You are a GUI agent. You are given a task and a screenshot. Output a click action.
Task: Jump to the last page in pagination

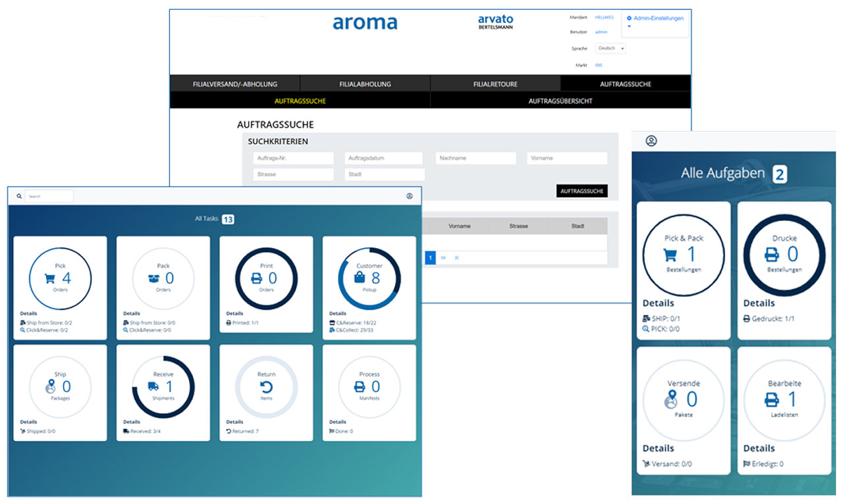[x=456, y=258]
